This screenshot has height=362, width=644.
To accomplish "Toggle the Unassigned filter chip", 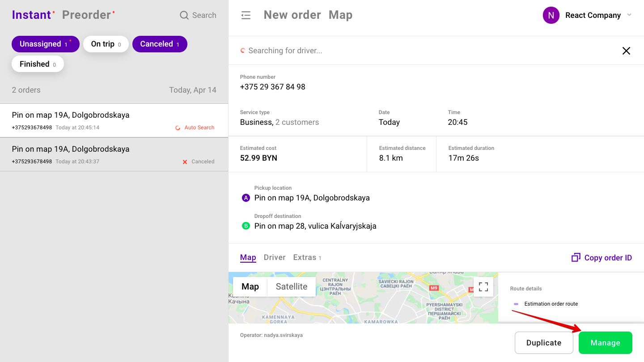I will click(45, 44).
